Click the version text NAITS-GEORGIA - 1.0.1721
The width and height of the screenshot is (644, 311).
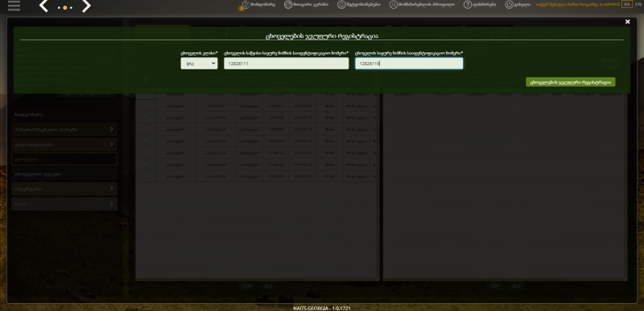(x=321, y=308)
